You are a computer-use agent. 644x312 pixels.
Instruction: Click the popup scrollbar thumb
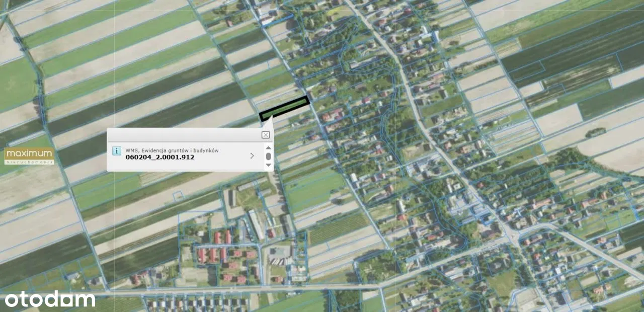[268, 157]
